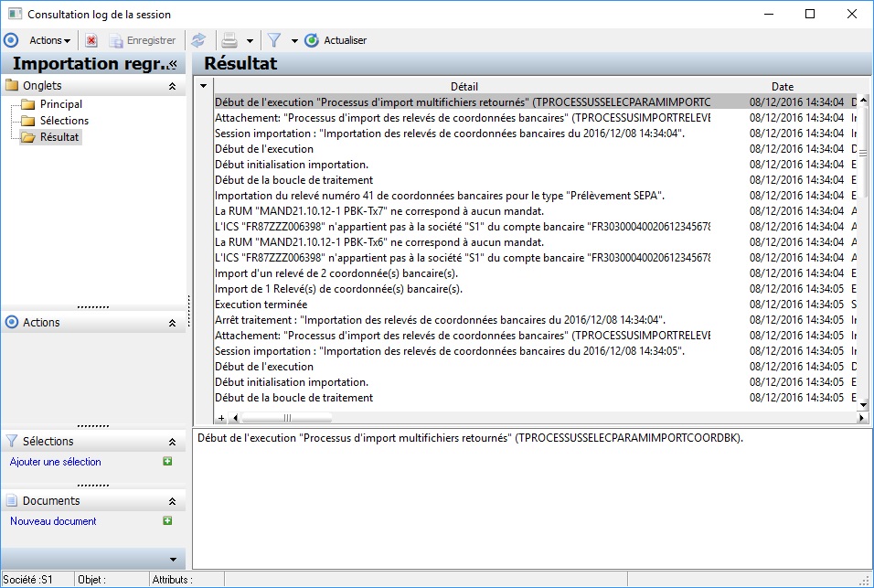
Task: Click the Documents section icon
Action: click(11, 500)
